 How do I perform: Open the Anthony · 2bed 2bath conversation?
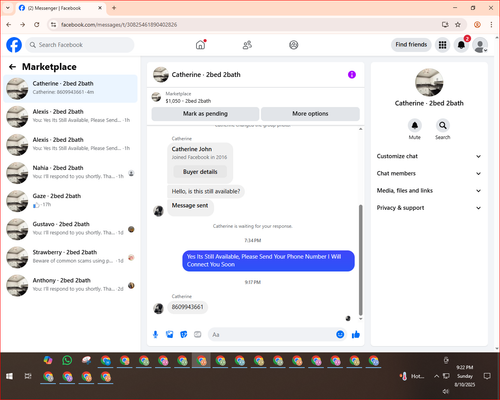click(70, 285)
